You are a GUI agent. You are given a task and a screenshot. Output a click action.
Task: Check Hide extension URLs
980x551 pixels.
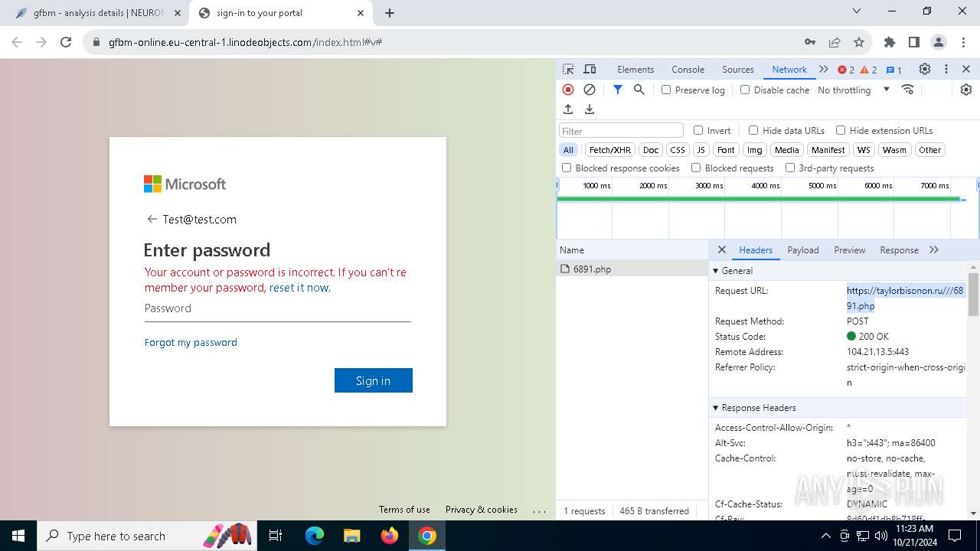[x=841, y=130]
